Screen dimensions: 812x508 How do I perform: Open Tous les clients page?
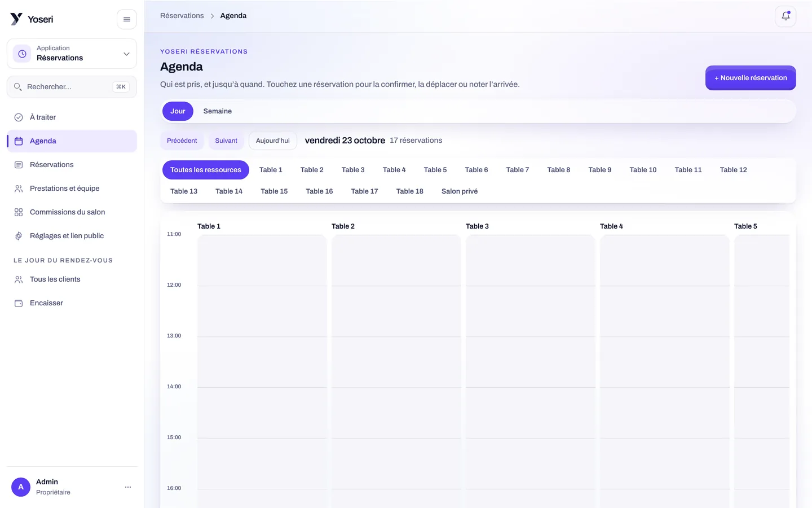72,279
